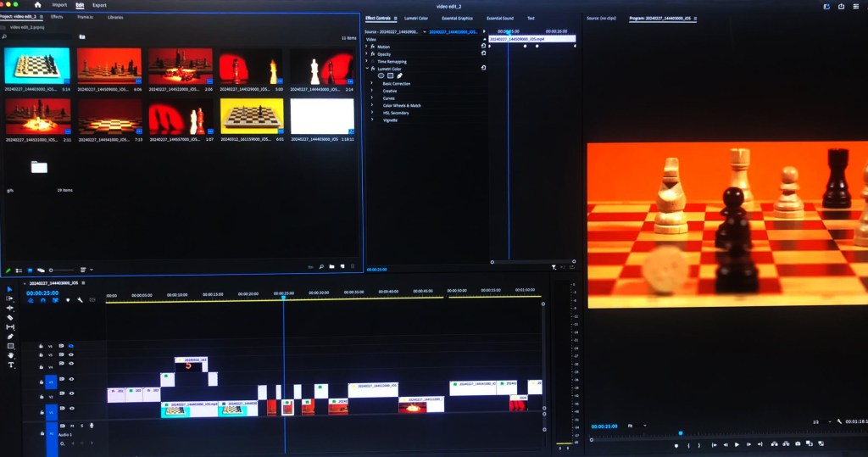This screenshot has width=868, height=457.
Task: Click the Home icon in the top bar
Action: 37,4
